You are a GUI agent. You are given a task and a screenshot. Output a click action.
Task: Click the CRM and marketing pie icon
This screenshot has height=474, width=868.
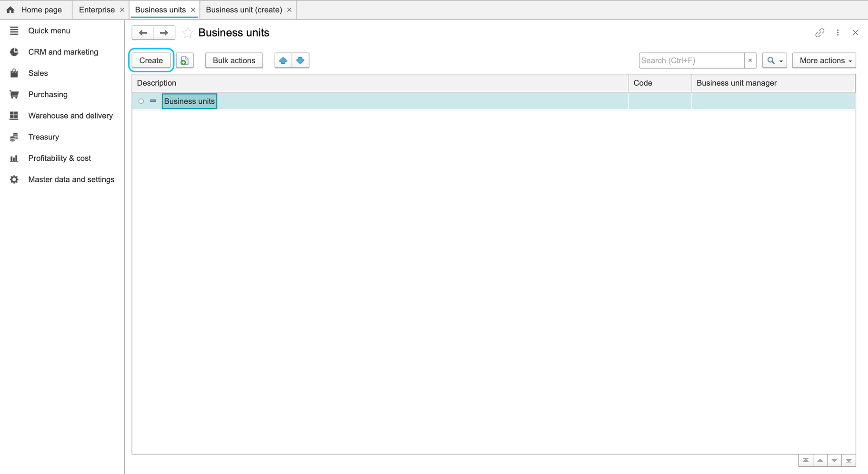coord(14,52)
